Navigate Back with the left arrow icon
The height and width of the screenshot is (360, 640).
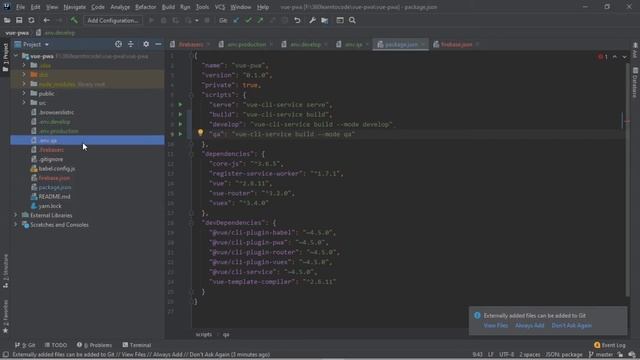[47, 20]
